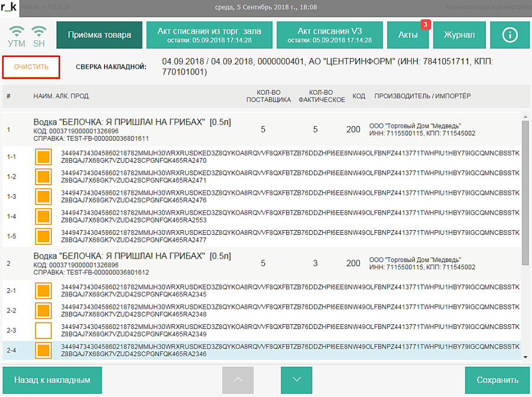
Task: Open Акт списания из торг. зала
Action: click(x=209, y=35)
